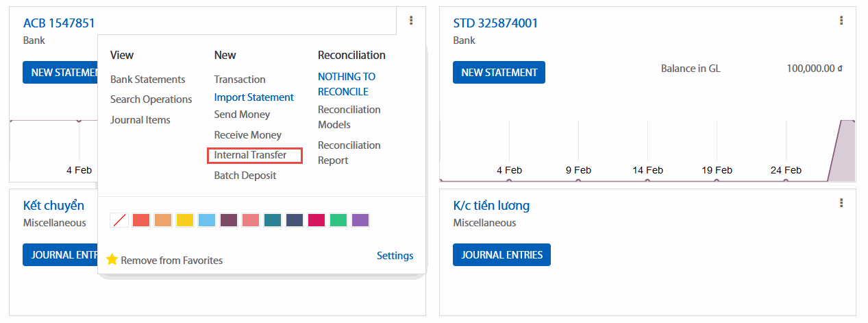Click the Settings link in the dropdown
This screenshot has width=868, height=323.
395,256
